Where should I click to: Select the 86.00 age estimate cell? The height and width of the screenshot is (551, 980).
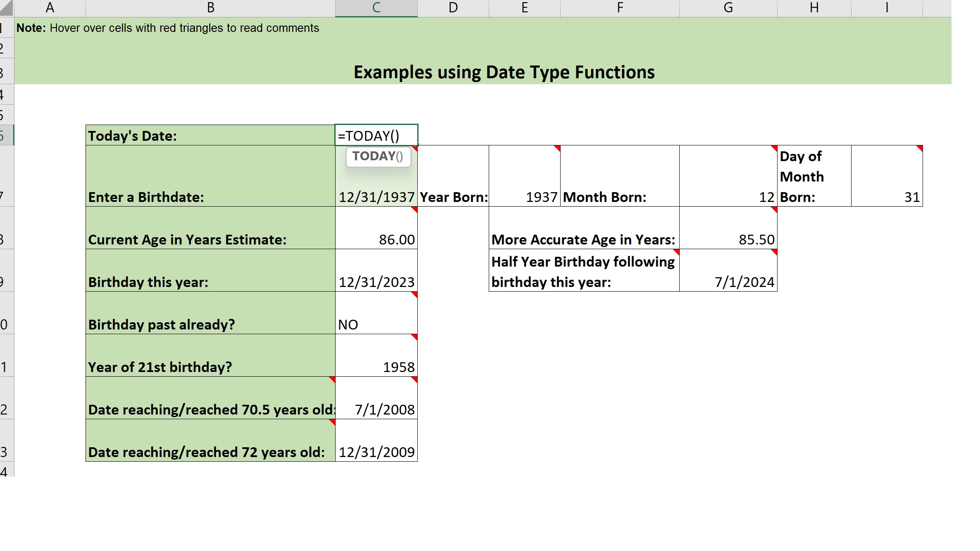pos(376,228)
